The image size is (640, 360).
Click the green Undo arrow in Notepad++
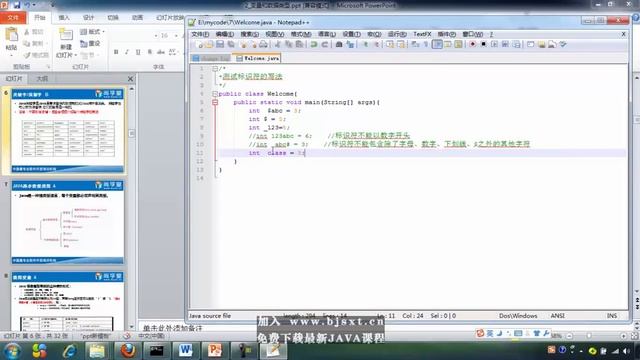[x=313, y=44]
